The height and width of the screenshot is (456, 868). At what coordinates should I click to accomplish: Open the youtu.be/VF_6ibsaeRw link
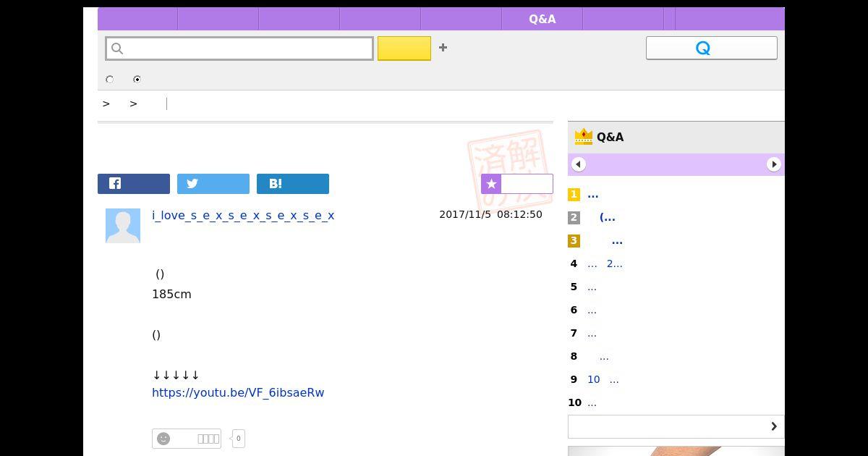238,392
